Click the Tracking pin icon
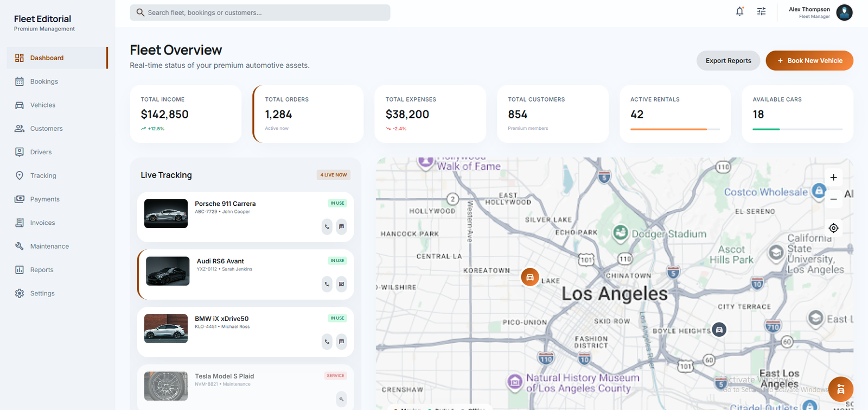868x410 pixels. [20, 175]
